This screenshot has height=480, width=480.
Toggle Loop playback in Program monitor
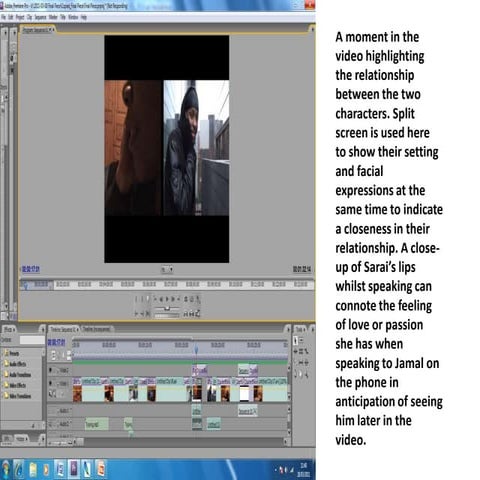tap(186, 299)
